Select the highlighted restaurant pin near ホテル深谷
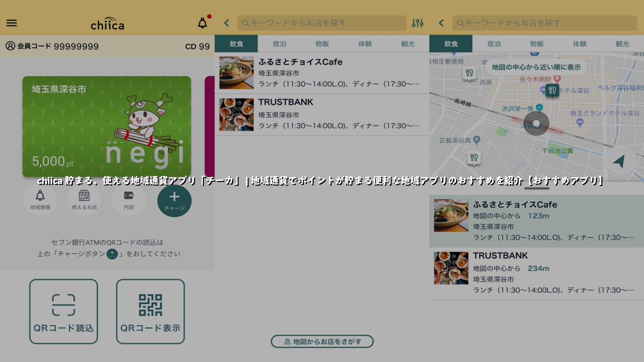644x362 pixels. tap(552, 90)
